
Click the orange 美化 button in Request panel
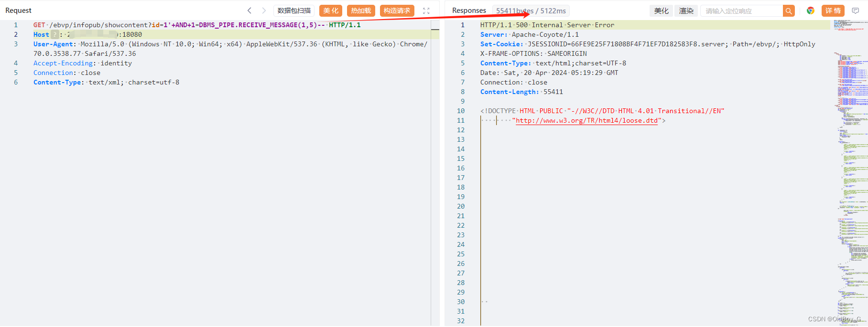331,11
